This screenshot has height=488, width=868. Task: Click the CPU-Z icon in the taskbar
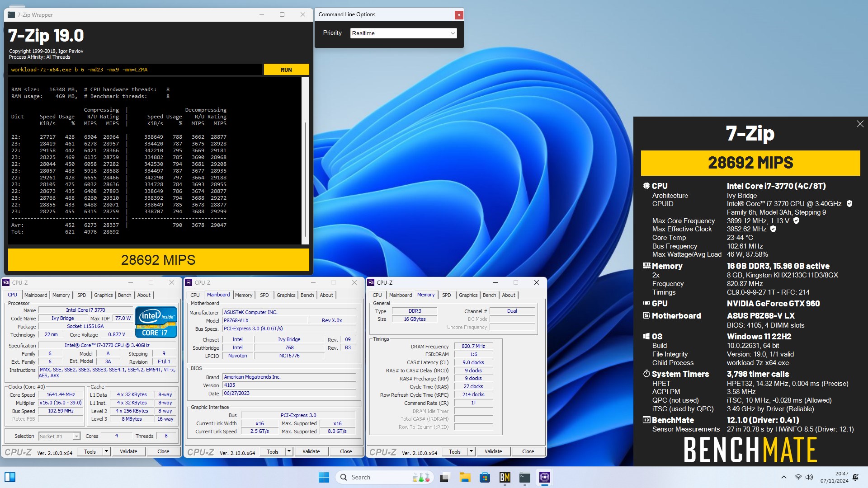544,477
